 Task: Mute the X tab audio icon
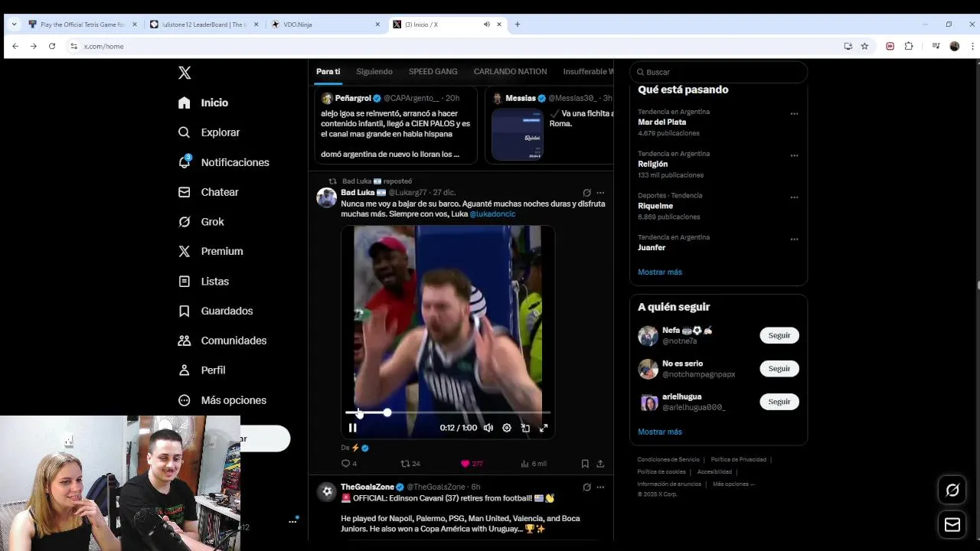pos(486,24)
